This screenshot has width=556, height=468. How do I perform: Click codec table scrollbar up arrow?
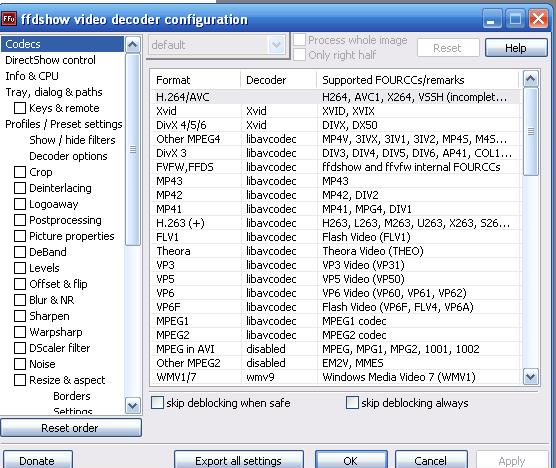point(530,79)
